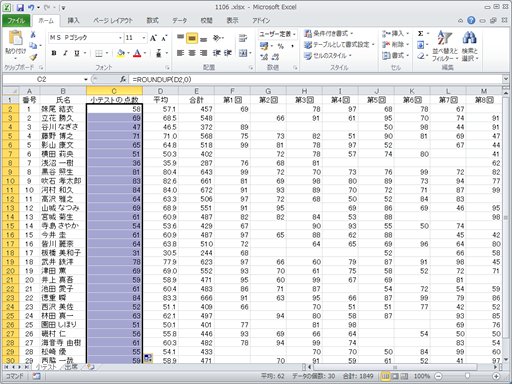Align text to the left
This screenshot has width=512, height=384.
pyautogui.click(x=180, y=53)
